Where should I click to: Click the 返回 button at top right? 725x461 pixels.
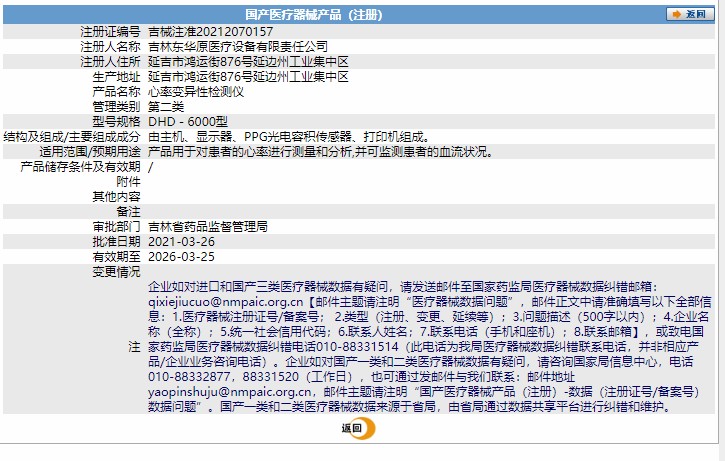point(689,14)
